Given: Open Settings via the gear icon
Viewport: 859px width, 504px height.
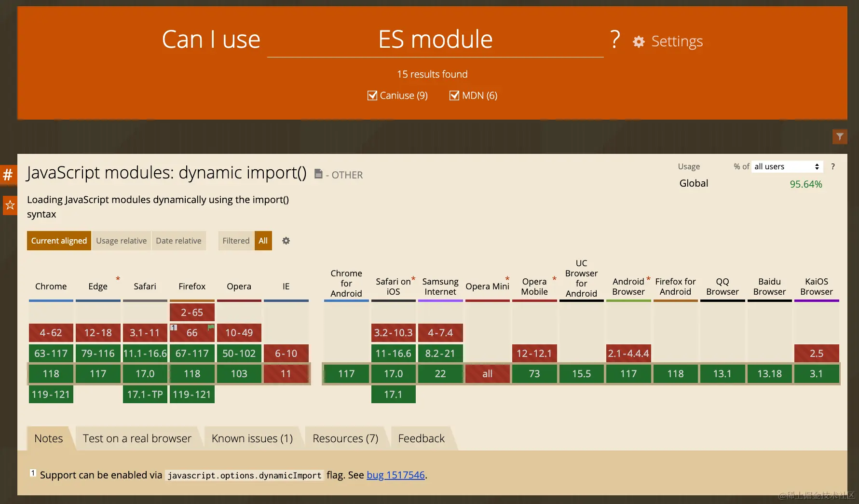Looking at the screenshot, I should click(639, 42).
